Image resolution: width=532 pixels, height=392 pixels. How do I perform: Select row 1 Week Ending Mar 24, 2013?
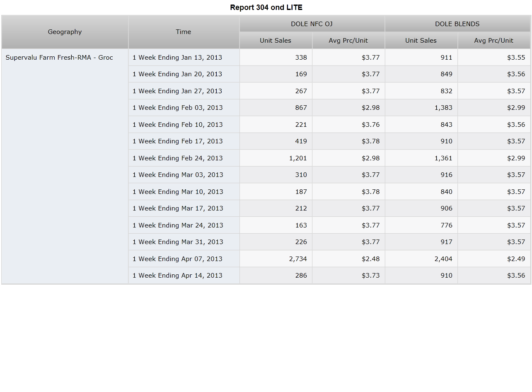click(x=184, y=225)
